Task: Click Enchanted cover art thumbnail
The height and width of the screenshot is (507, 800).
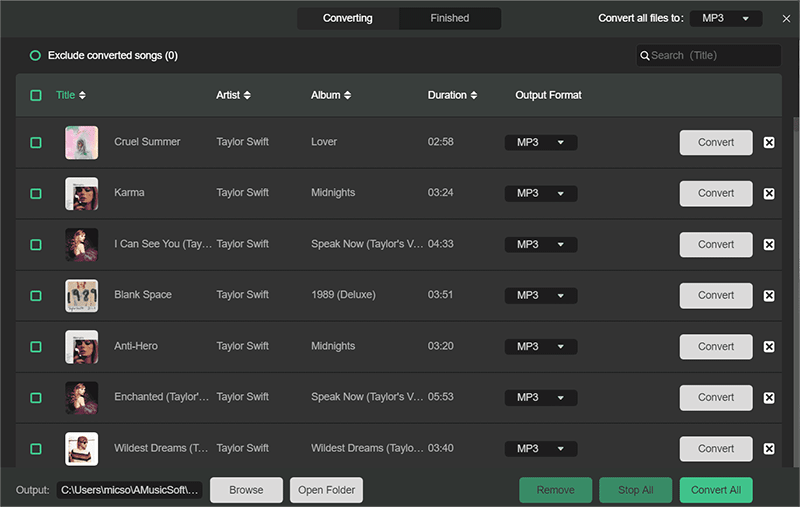Action: [x=82, y=397]
